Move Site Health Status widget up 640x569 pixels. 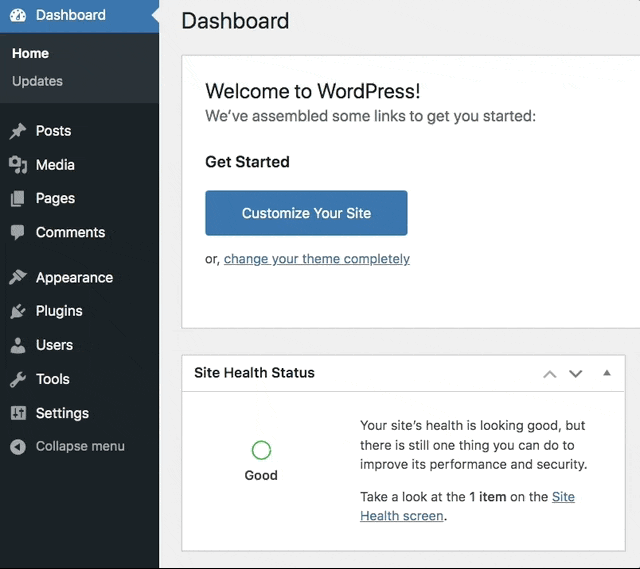click(x=550, y=373)
